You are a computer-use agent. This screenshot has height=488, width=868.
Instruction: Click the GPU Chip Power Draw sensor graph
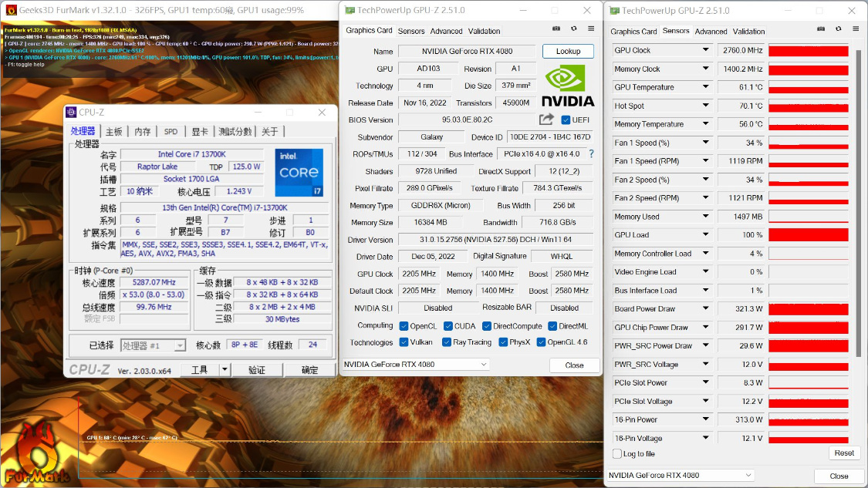coord(809,328)
